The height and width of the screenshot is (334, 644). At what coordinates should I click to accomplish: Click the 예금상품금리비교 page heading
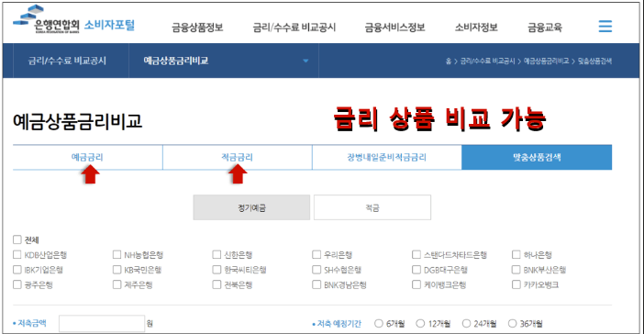click(x=77, y=121)
